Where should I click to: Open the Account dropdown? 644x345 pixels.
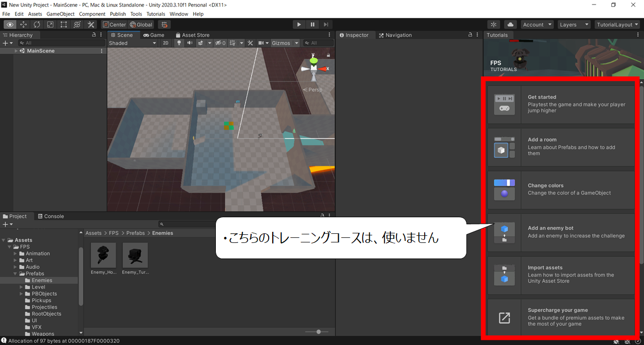(537, 25)
